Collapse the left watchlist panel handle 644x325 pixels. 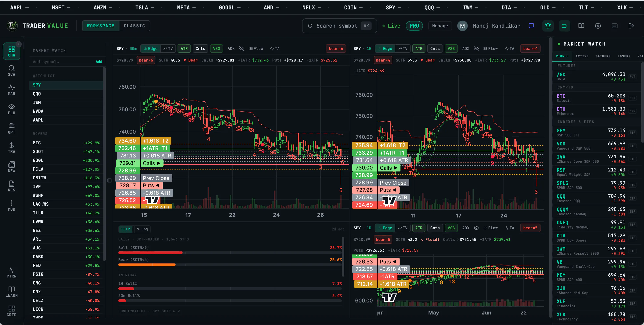coord(109,180)
